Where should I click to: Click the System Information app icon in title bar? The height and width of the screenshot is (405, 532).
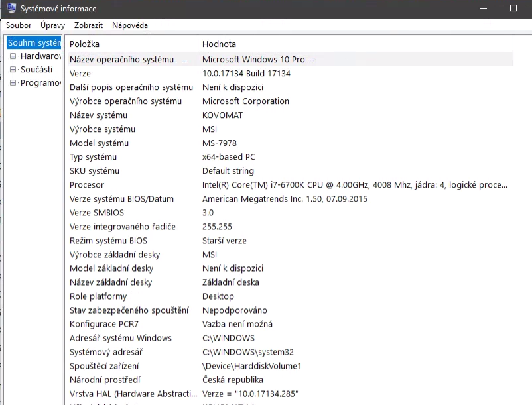(x=11, y=9)
